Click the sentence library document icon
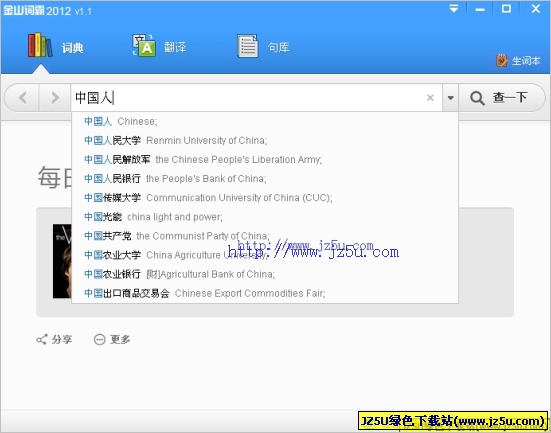Viewport: 551px width, 433px height. point(247,46)
